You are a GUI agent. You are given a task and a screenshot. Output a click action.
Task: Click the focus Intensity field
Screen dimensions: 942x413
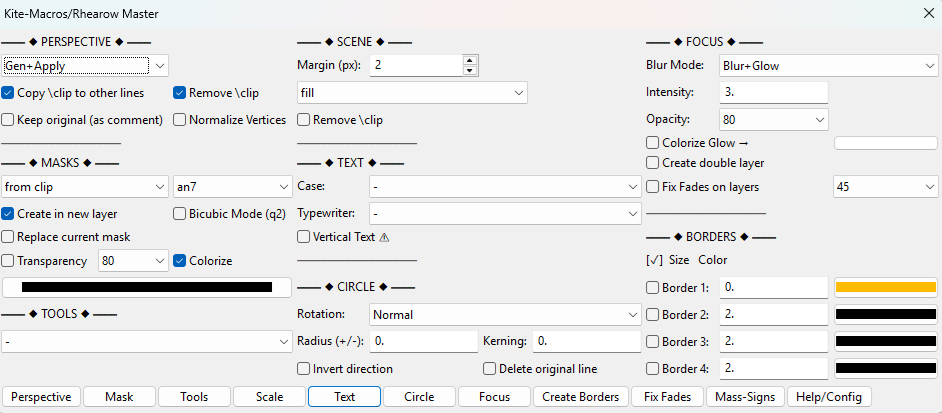pyautogui.click(x=773, y=93)
